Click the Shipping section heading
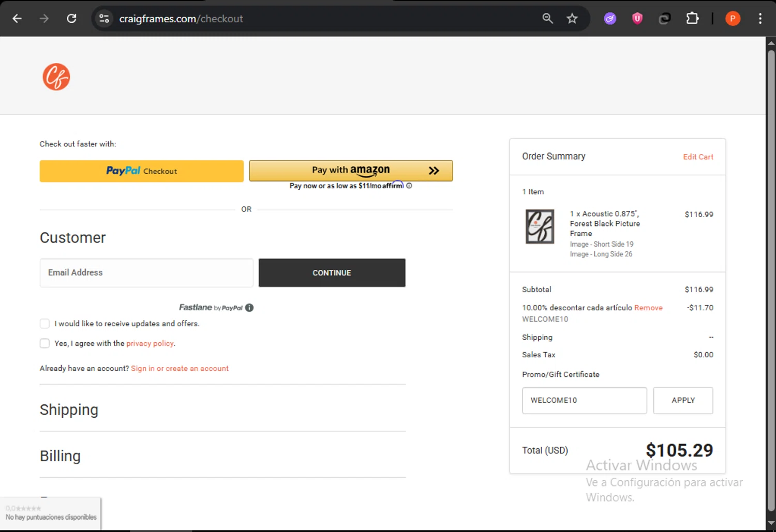 pos(69,409)
